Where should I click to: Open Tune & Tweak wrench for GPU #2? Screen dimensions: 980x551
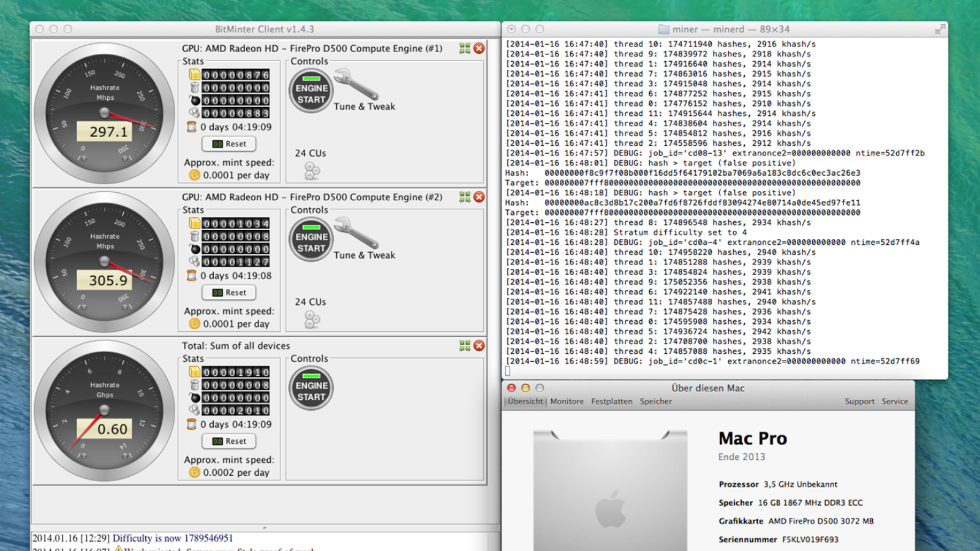click(356, 233)
